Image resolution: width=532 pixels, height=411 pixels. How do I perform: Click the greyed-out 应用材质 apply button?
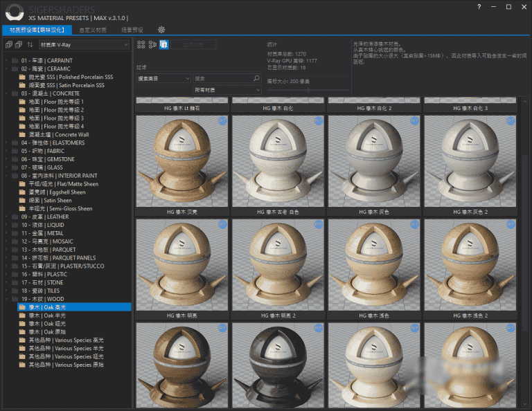[193, 45]
